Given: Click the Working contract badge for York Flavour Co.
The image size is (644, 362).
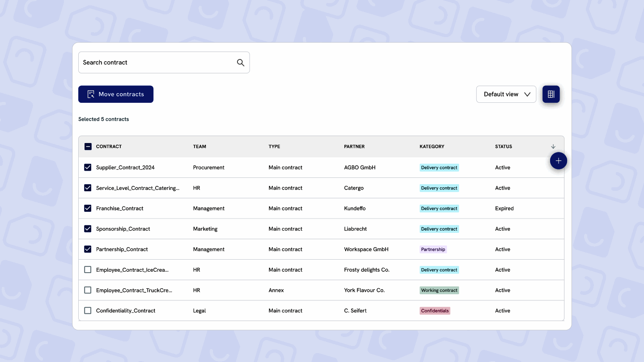Looking at the screenshot, I should (x=439, y=290).
